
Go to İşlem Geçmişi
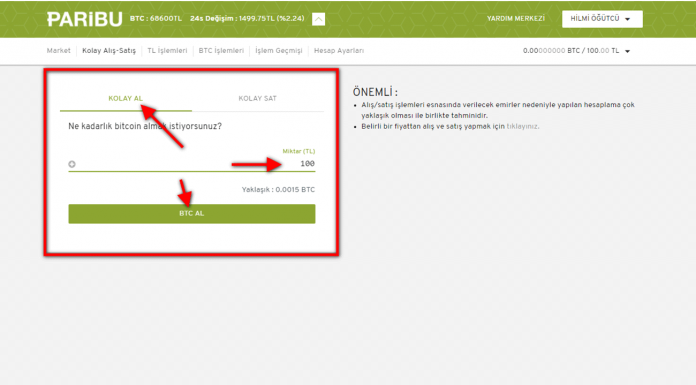[279, 51]
